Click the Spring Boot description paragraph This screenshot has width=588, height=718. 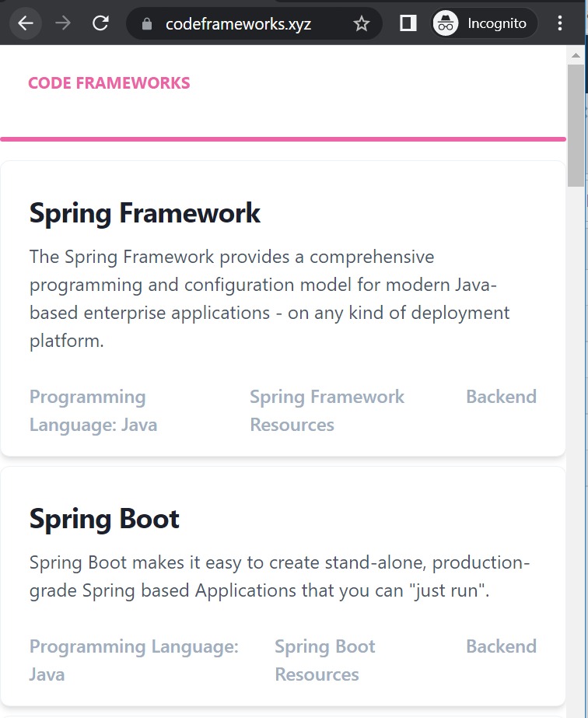[x=279, y=576]
